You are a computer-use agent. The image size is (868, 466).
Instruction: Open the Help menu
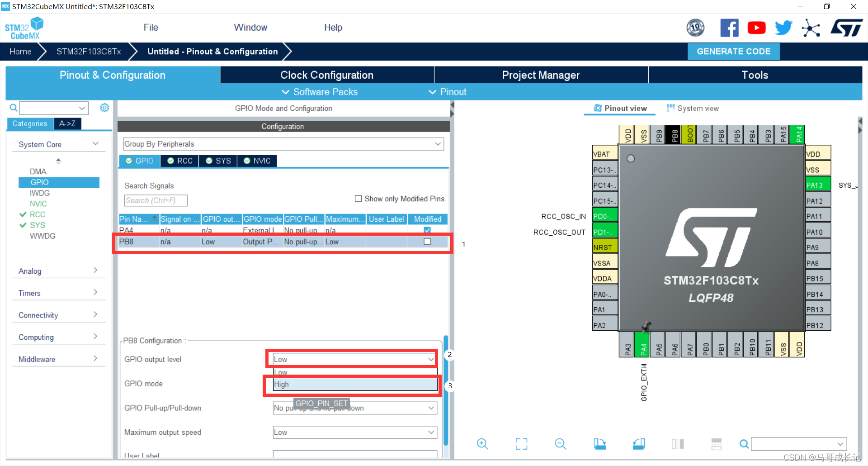click(x=333, y=28)
